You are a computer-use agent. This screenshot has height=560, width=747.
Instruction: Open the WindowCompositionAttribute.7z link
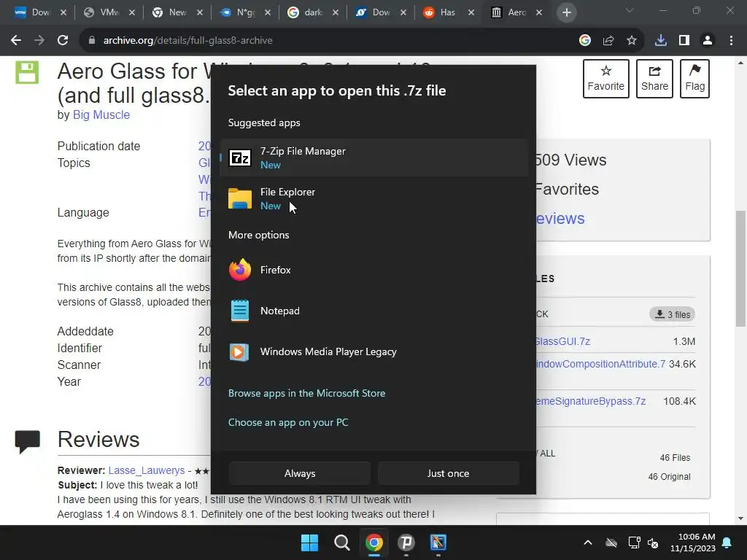point(600,364)
